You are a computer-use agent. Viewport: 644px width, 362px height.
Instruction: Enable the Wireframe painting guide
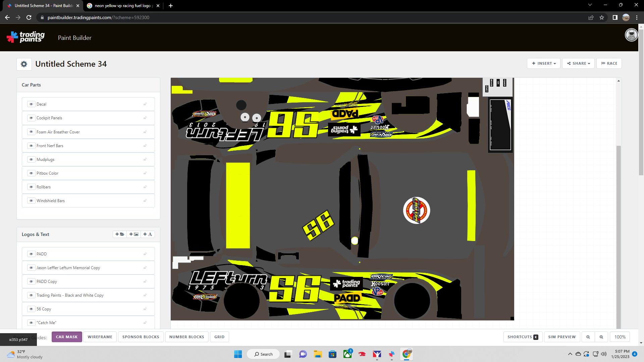point(100,337)
